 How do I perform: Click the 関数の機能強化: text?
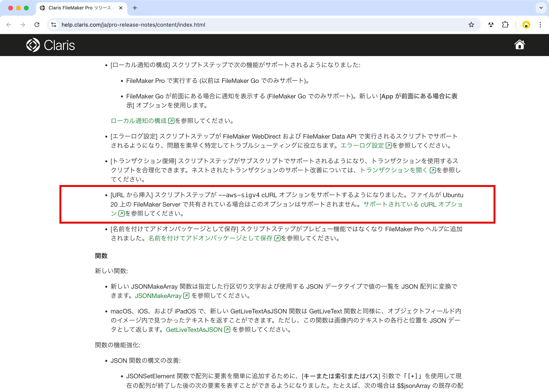point(118,345)
